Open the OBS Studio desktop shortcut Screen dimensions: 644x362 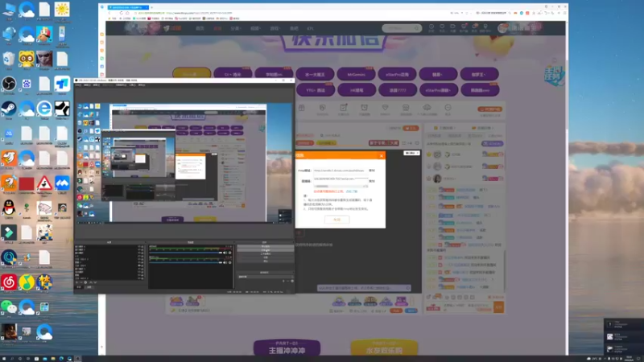9,84
